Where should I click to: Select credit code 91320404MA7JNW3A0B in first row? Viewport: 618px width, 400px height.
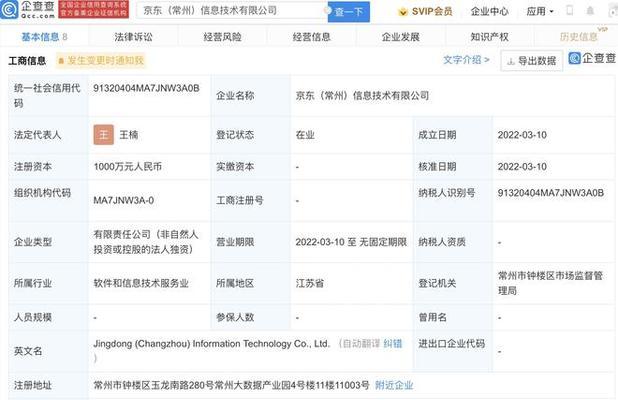146,88
